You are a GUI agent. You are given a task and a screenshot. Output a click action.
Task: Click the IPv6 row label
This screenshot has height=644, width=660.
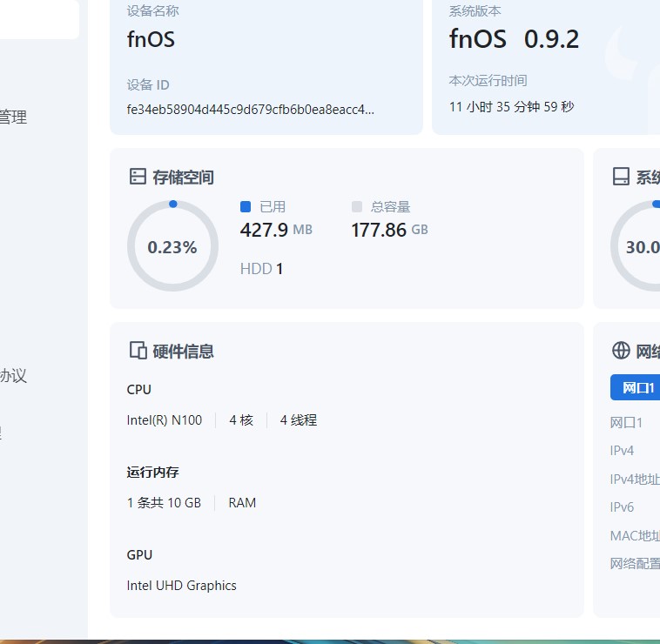click(622, 506)
